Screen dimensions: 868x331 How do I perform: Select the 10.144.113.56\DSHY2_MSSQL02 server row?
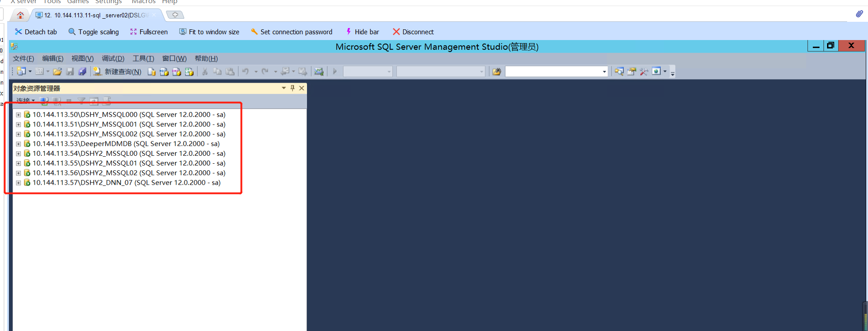[x=129, y=173]
